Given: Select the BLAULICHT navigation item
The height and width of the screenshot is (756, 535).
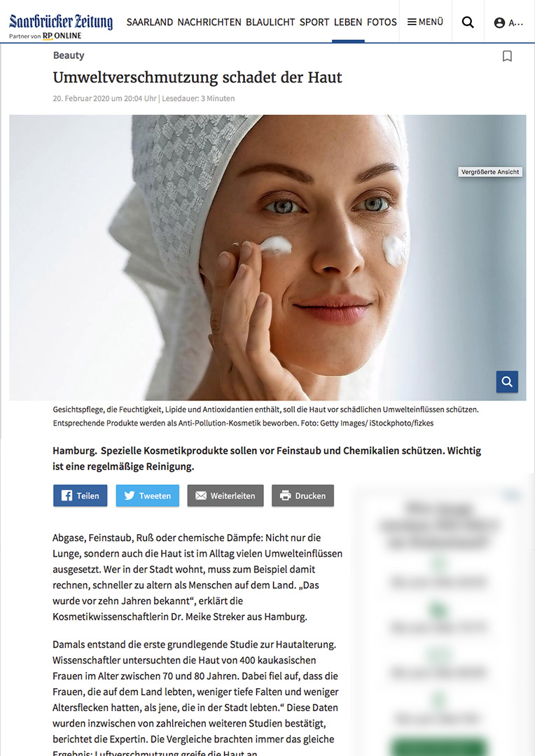Looking at the screenshot, I should [x=270, y=22].
